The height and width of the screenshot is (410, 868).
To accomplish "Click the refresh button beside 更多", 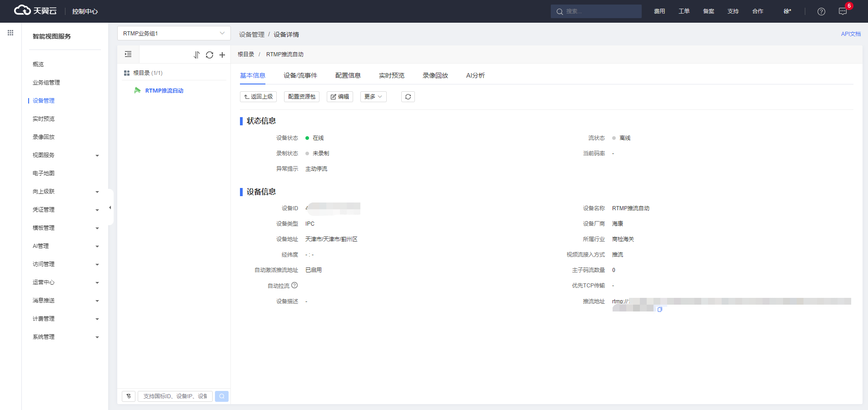I will tap(408, 97).
